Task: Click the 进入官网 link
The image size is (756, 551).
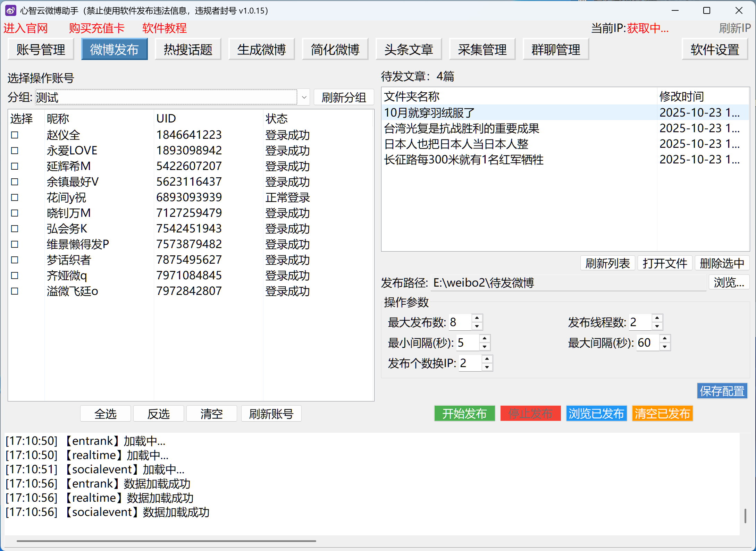Action: 25,28
